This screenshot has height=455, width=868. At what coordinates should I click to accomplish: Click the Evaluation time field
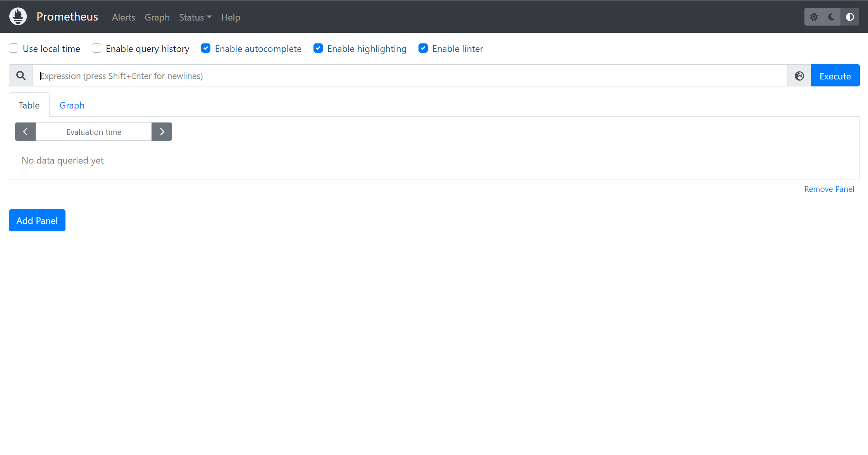[x=93, y=132]
